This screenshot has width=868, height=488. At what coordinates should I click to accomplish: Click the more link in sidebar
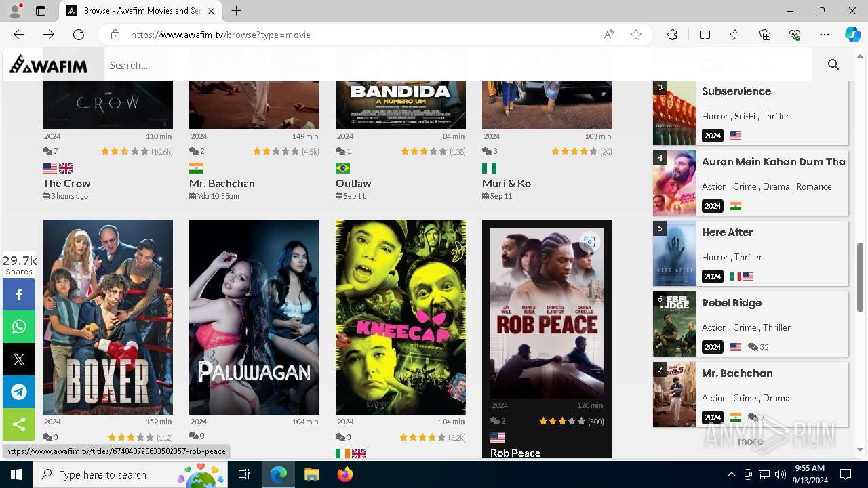point(751,441)
